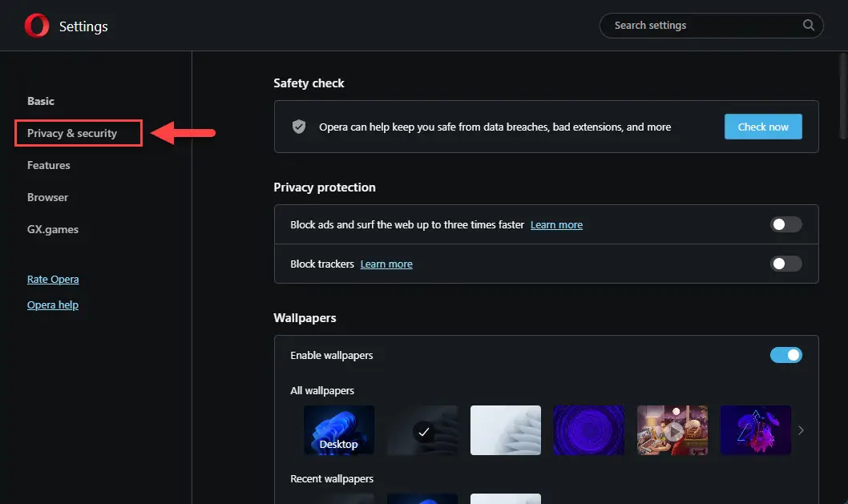848x504 pixels.
Task: Click the Settings page title
Action: click(x=83, y=26)
